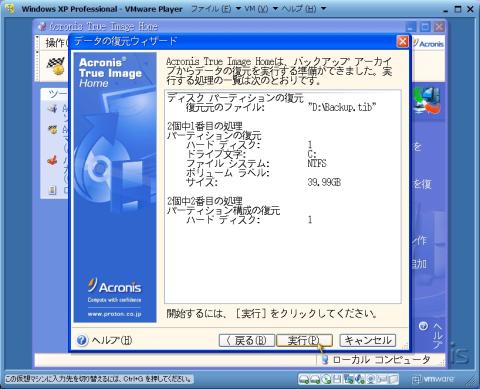The height and width of the screenshot is (389, 480).
Task: Open wizard ヘルプ(H) help link
Action: point(112,340)
